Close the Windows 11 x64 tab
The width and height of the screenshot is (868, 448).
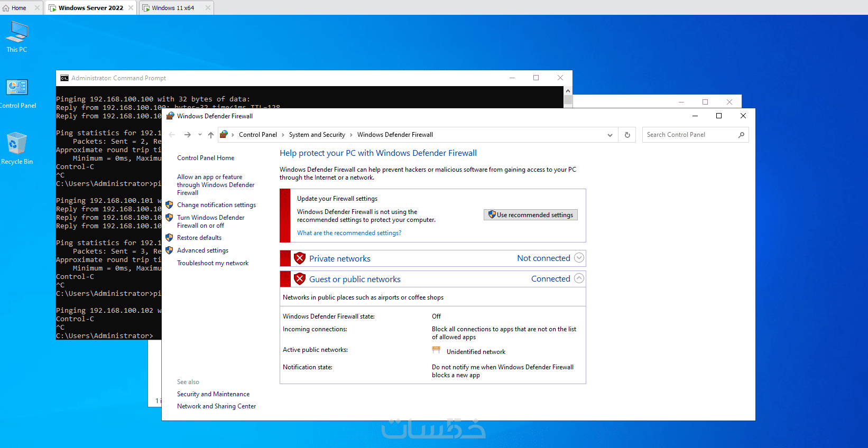tap(208, 8)
